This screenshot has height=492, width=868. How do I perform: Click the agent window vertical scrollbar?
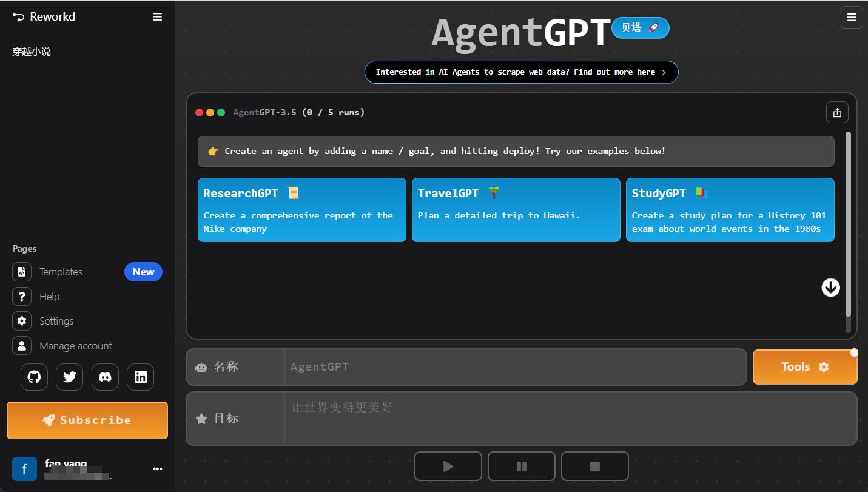[848, 224]
